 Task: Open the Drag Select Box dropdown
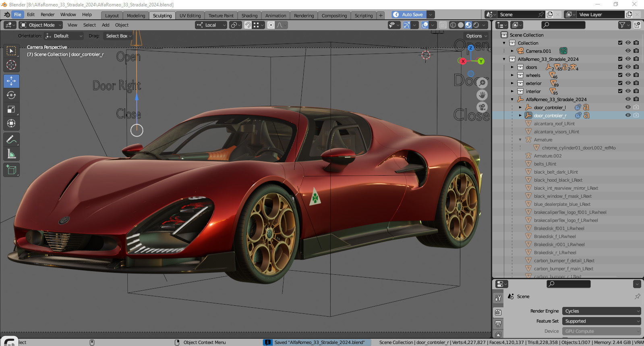click(118, 36)
